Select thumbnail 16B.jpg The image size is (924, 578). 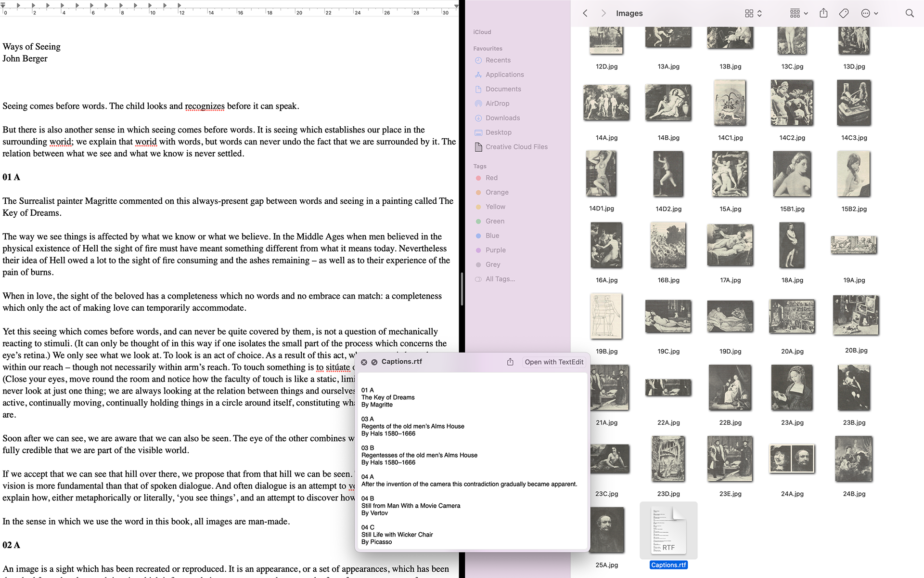pos(668,245)
